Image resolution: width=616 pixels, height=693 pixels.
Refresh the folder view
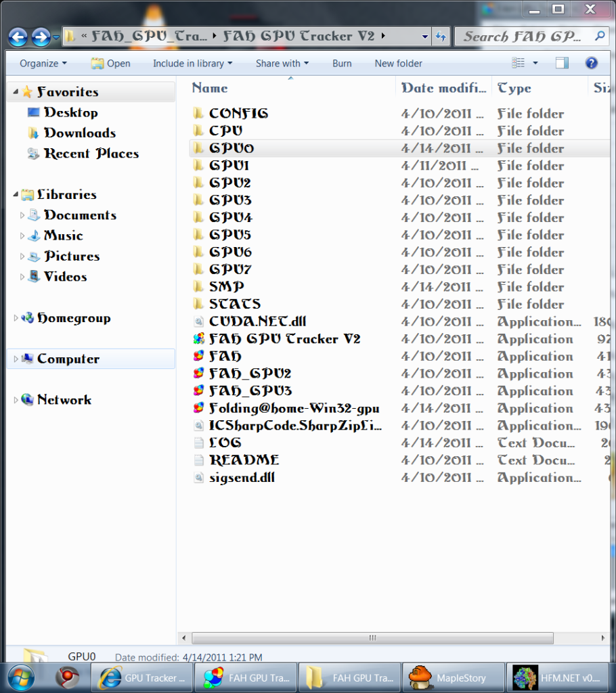pos(441,37)
